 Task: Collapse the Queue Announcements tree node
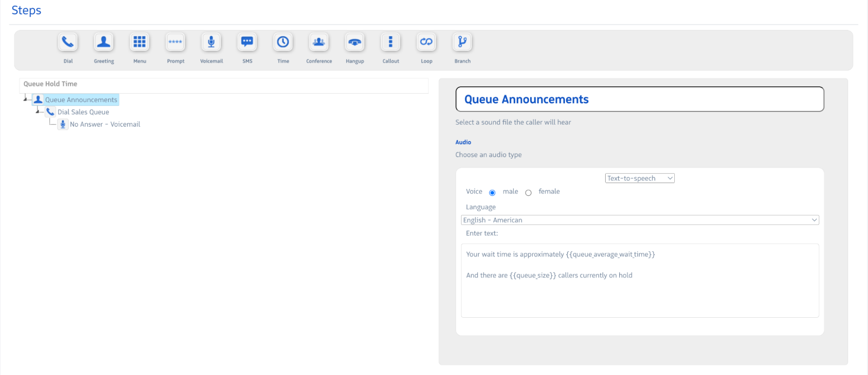click(x=26, y=99)
